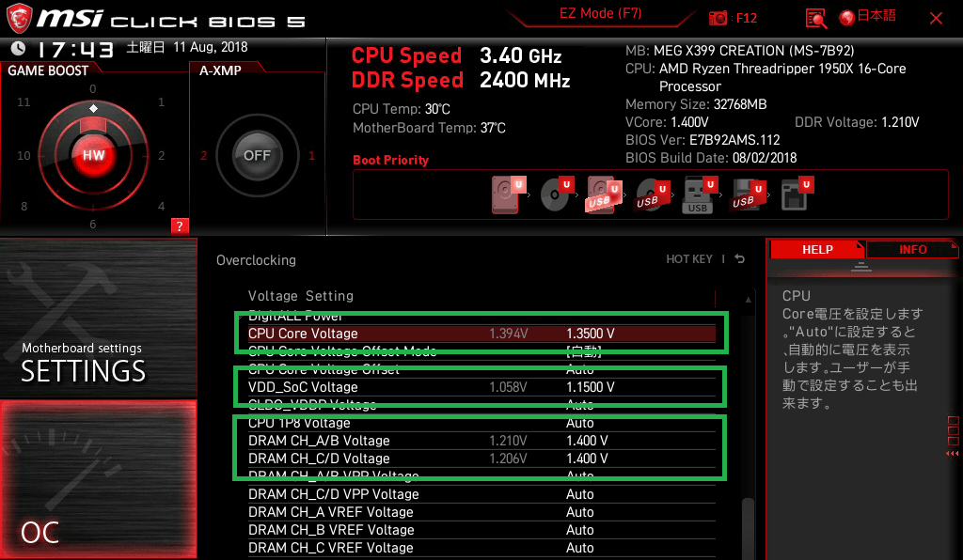Select A-XMP profile 2

(204, 156)
